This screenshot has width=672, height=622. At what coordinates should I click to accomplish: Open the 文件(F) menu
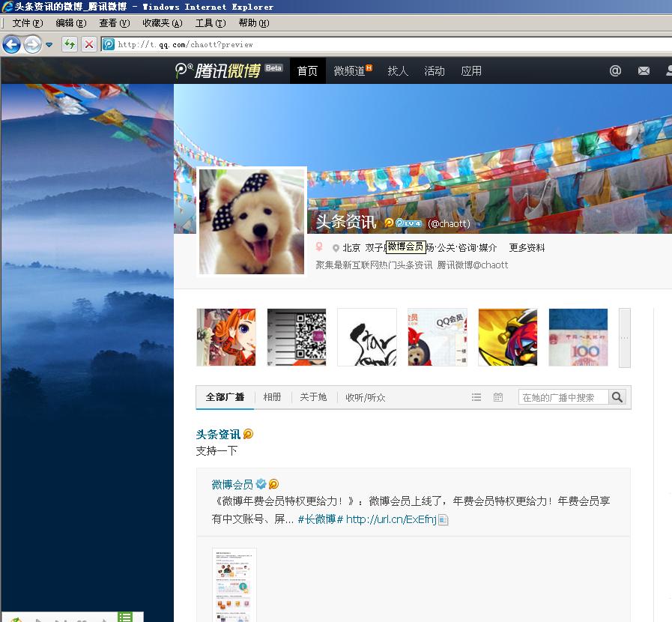(28, 23)
